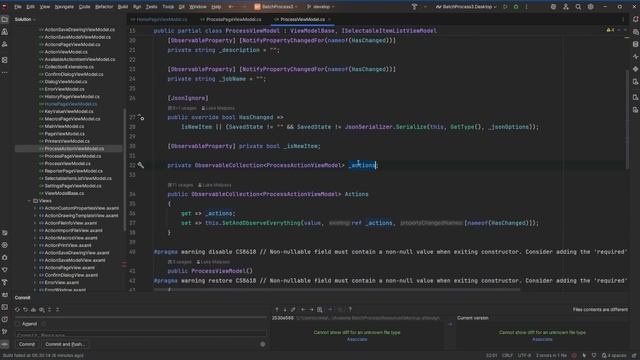This screenshot has width=640, height=360.
Task: Open the Git menu
Action: click(182, 7)
